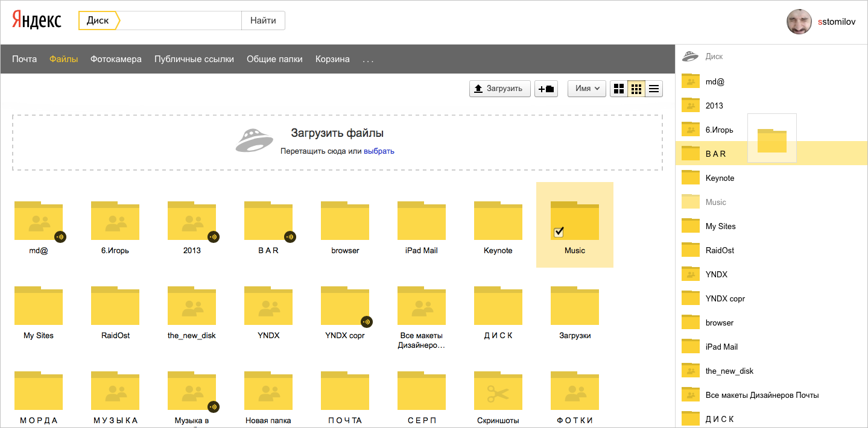868x428 pixels.
Task: Open Корзина tab
Action: pos(332,59)
